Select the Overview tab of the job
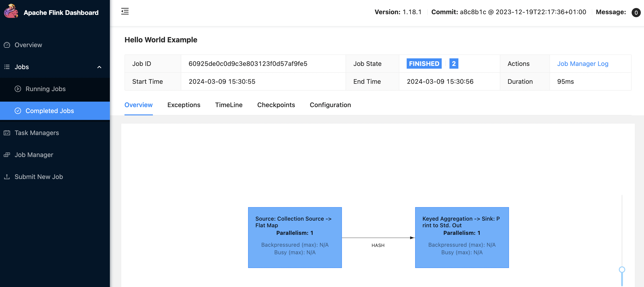Image resolution: width=644 pixels, height=287 pixels. click(138, 105)
